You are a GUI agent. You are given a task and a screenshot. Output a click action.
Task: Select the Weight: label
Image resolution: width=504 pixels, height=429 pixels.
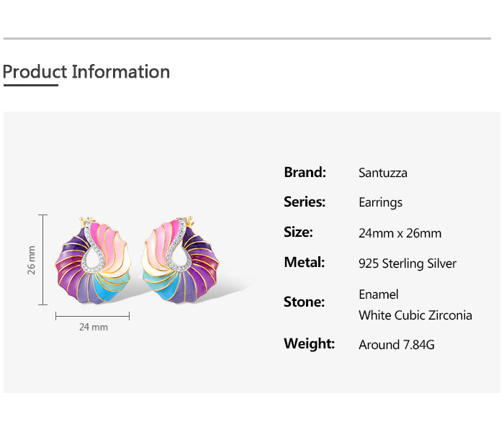click(x=310, y=343)
